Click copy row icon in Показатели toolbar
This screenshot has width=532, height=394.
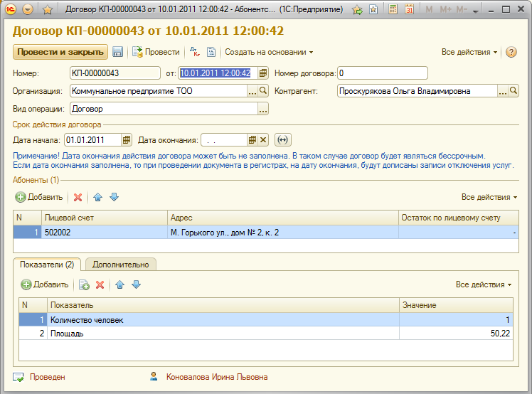84,284
